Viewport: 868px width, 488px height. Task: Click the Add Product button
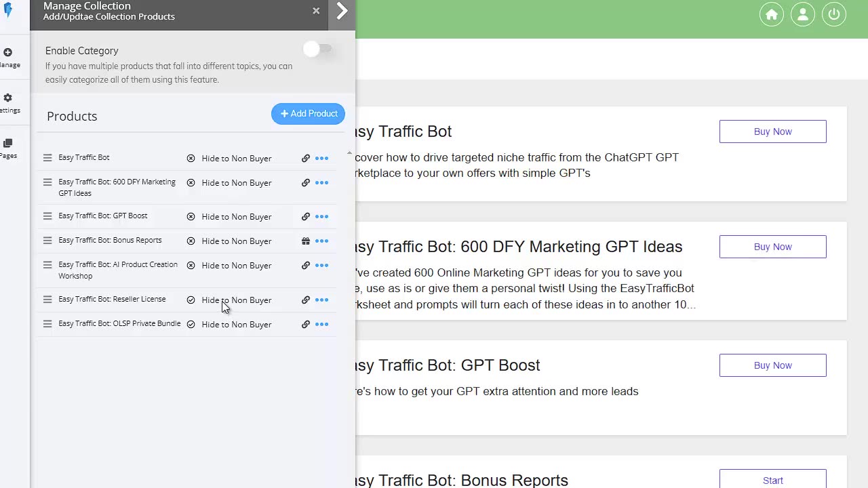click(309, 114)
